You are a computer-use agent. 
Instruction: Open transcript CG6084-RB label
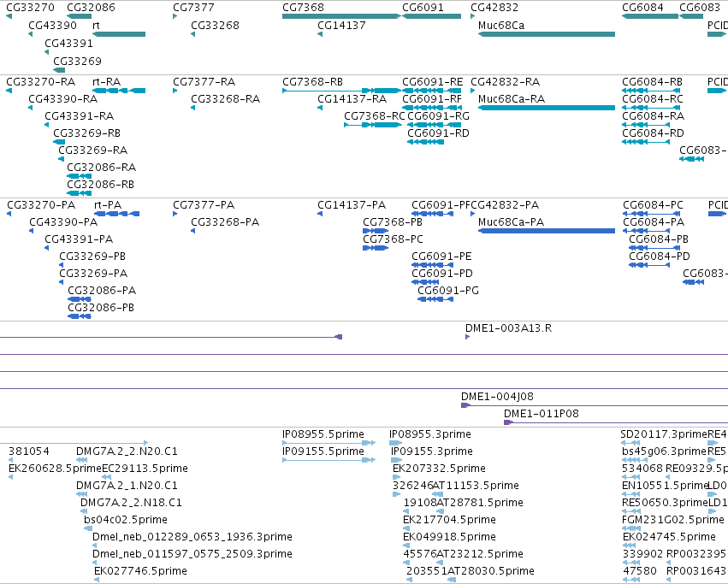[x=653, y=82]
